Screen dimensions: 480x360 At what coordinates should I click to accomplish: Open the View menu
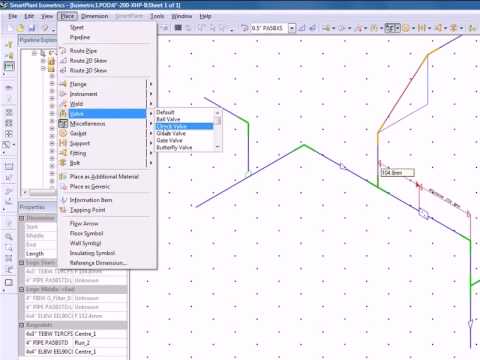click(x=47, y=16)
